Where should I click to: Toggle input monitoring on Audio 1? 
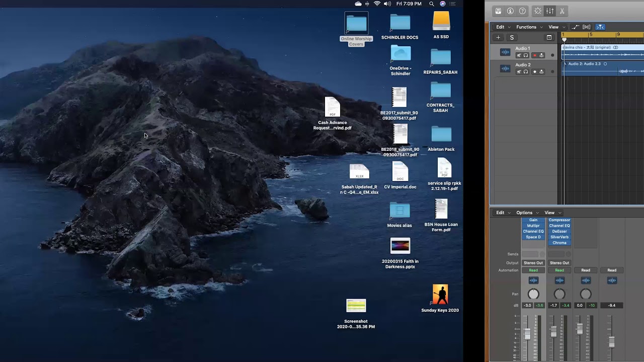tap(541, 55)
